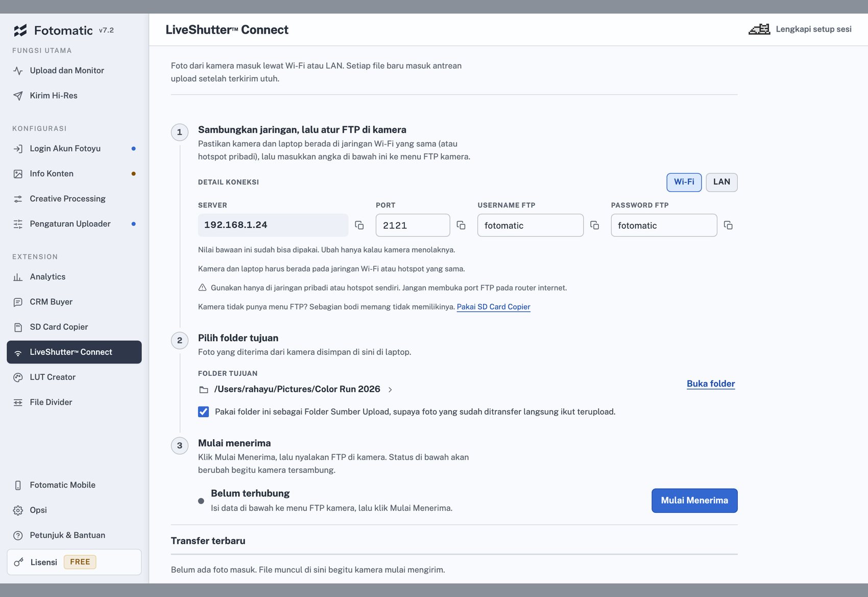Image resolution: width=868 pixels, height=597 pixels.
Task: Click the Transfer terbaru heading
Action: click(208, 541)
